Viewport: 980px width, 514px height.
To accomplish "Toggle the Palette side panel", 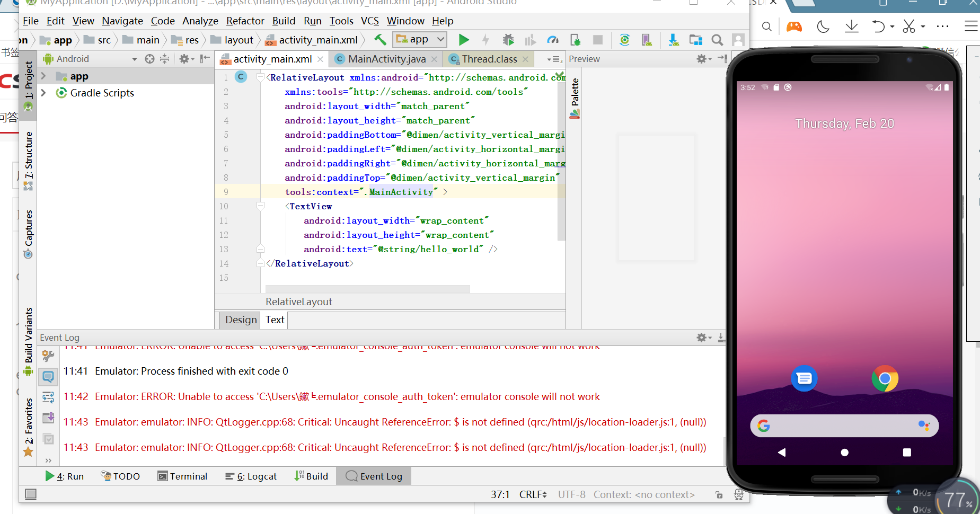I will 575,99.
